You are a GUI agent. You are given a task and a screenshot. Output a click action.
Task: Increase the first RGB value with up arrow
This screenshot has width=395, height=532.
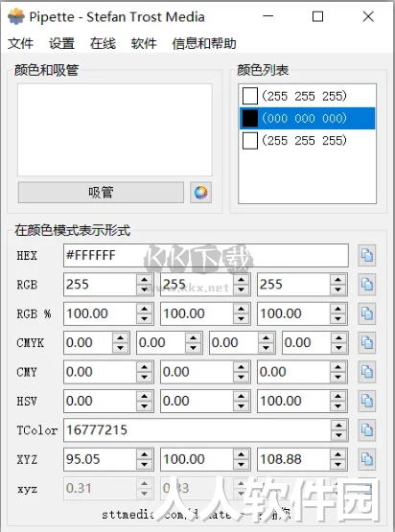(x=144, y=280)
